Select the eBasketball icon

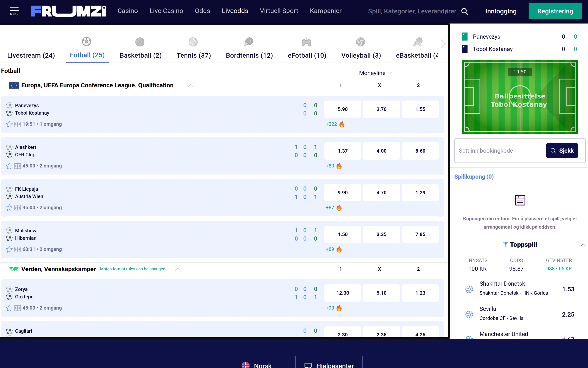[x=418, y=42]
